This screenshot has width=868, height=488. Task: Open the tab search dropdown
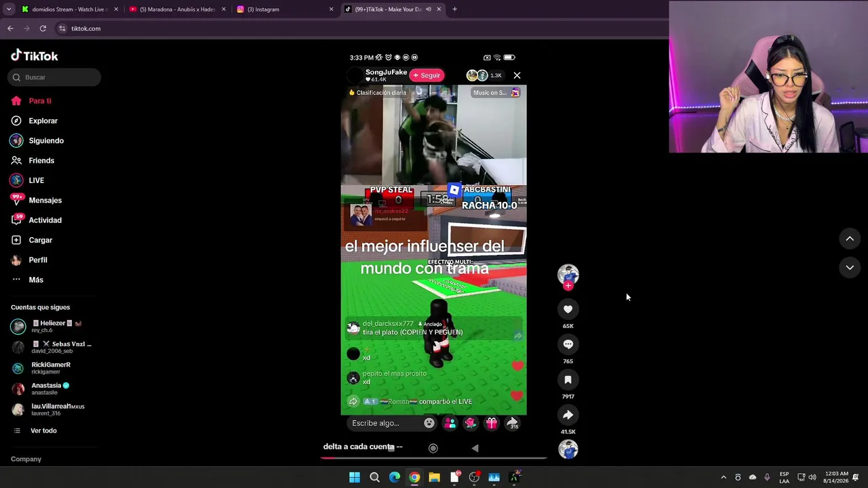8,9
